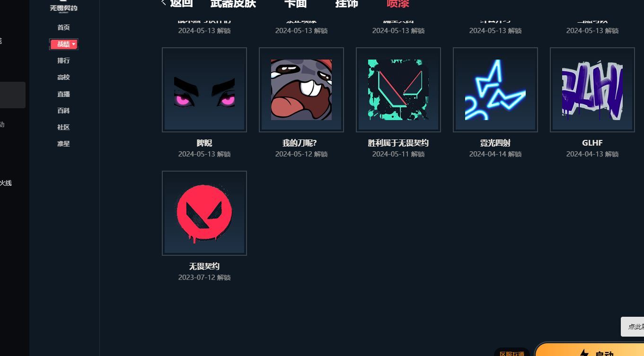Image resolution: width=644 pixels, height=356 pixels.
Task: Go to 首页 in the sidebar
Action: click(x=63, y=27)
